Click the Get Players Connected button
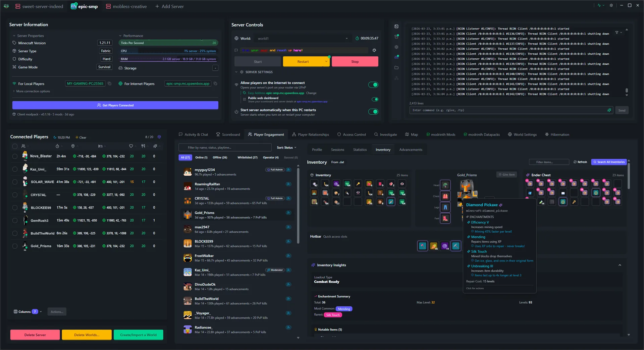This screenshot has height=350, width=644. click(x=115, y=105)
